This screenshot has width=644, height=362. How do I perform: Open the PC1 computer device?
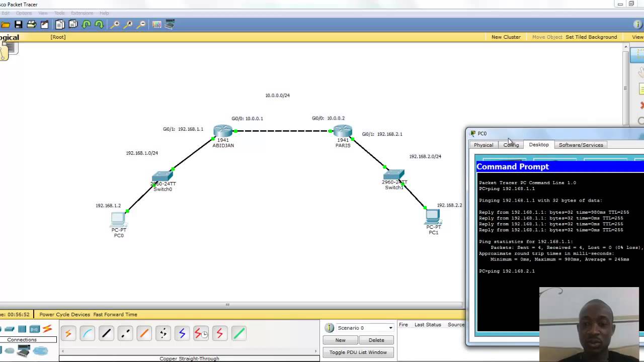tap(433, 216)
